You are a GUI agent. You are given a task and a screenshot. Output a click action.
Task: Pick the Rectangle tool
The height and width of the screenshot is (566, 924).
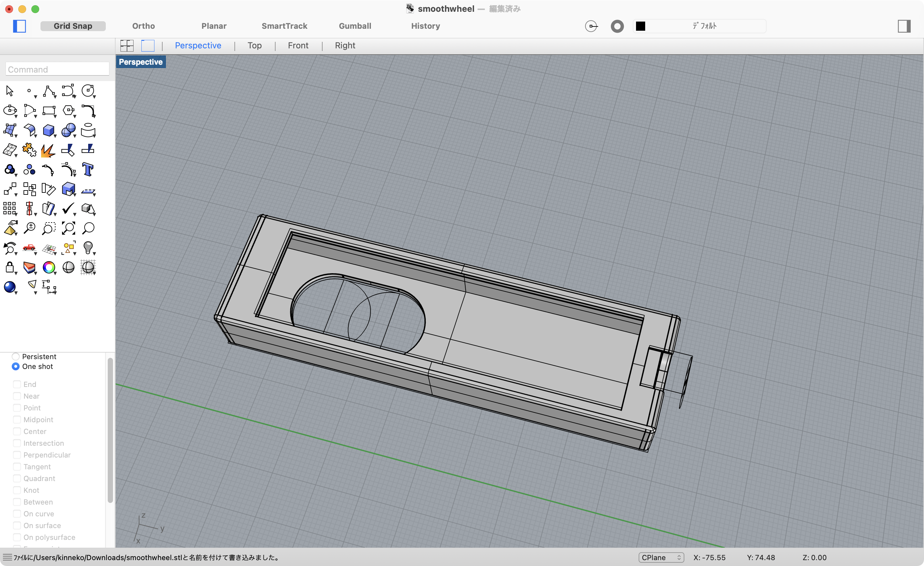pyautogui.click(x=49, y=111)
